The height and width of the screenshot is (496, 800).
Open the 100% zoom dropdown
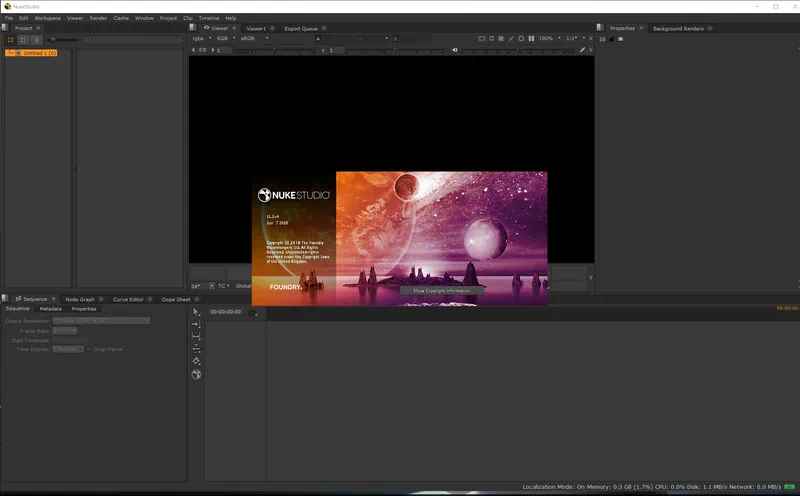pos(550,38)
